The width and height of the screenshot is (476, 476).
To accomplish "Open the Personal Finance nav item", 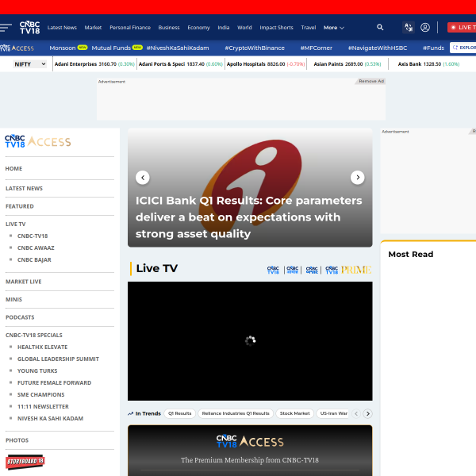I will [x=130, y=28].
